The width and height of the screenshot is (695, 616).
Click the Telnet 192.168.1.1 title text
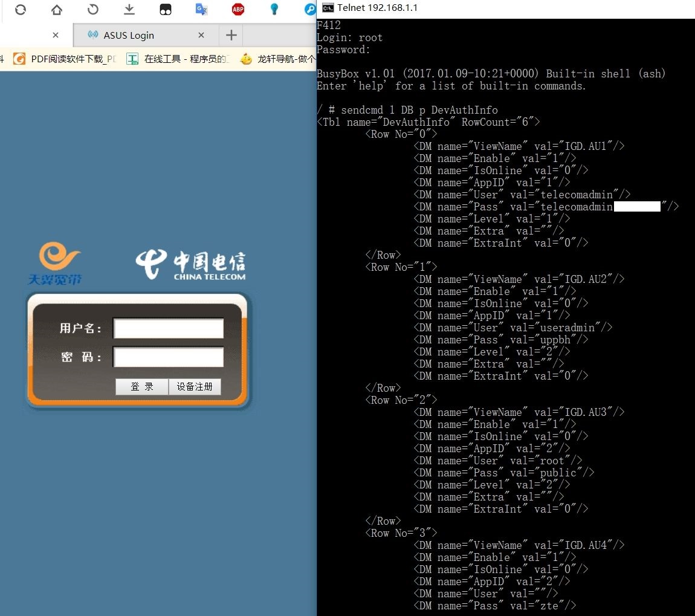point(377,8)
